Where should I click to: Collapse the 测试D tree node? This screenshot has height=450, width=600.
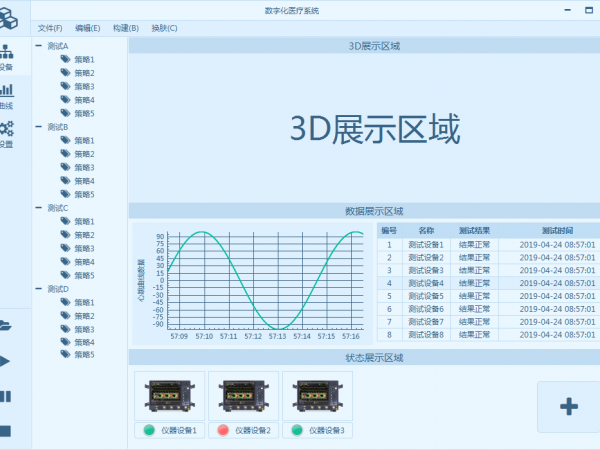39,289
